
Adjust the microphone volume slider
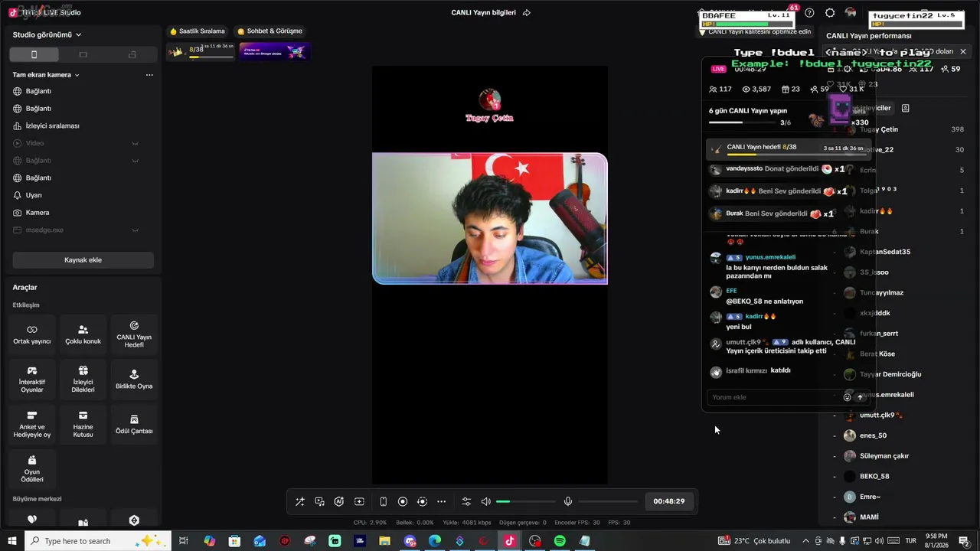click(x=608, y=501)
